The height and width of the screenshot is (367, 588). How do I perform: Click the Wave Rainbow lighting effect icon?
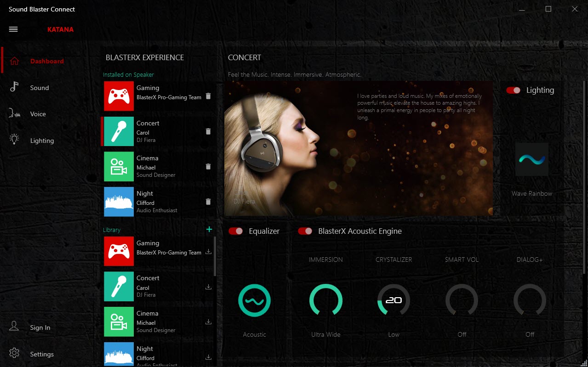pyautogui.click(x=532, y=159)
